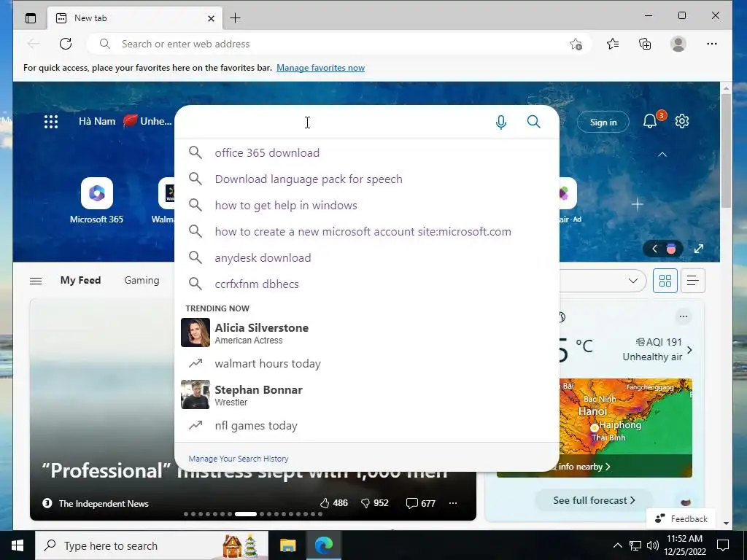Open weather card more options ellipsis
Image resolution: width=747 pixels, height=560 pixels.
(683, 316)
